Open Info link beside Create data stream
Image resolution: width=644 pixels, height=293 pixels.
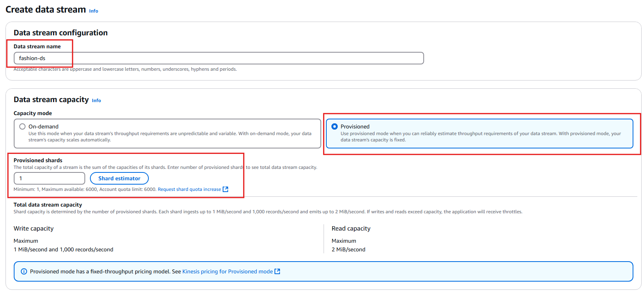93,11
